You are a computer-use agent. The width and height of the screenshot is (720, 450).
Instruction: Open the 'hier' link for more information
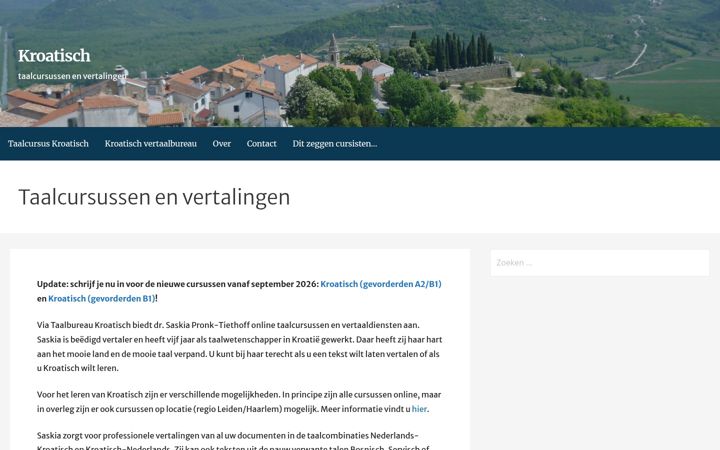click(419, 409)
